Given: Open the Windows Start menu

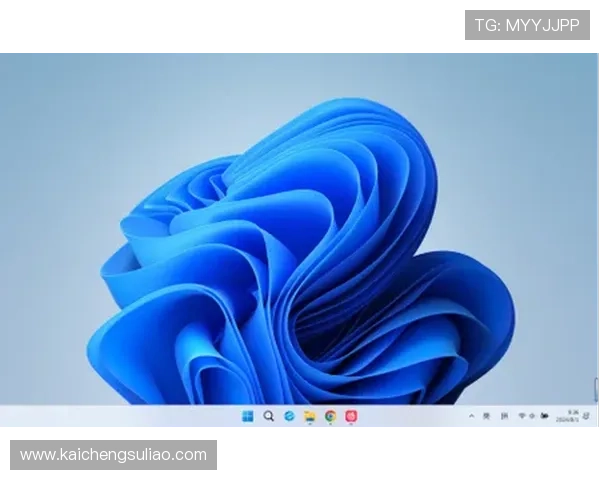Looking at the screenshot, I should point(247,416).
